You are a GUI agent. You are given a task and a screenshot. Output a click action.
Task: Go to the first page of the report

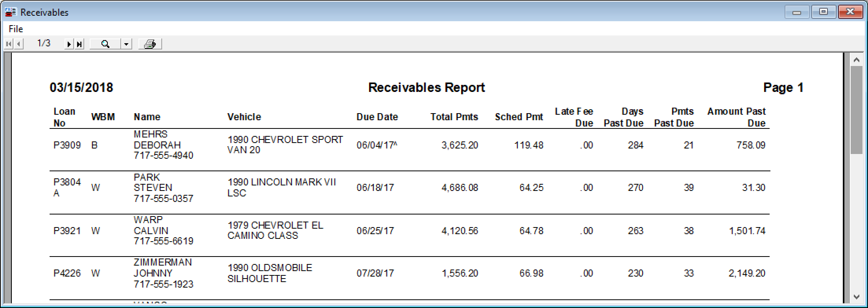(x=9, y=44)
